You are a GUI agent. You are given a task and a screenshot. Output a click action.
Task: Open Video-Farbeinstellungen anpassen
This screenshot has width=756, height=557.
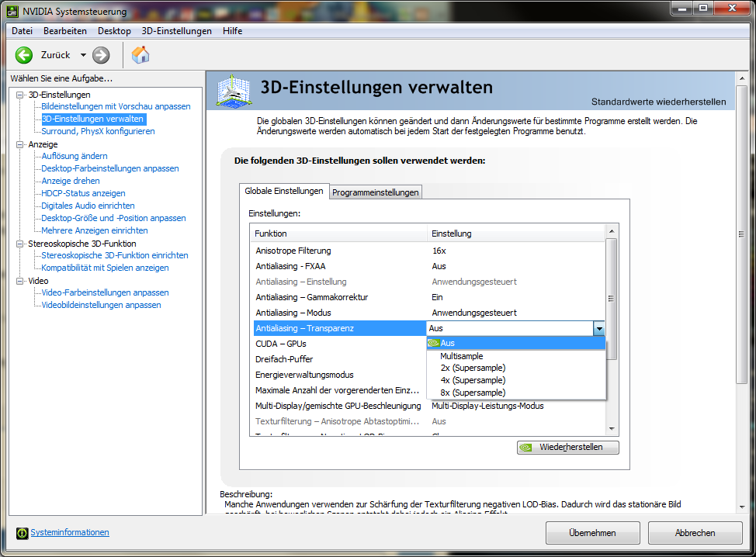pos(105,293)
